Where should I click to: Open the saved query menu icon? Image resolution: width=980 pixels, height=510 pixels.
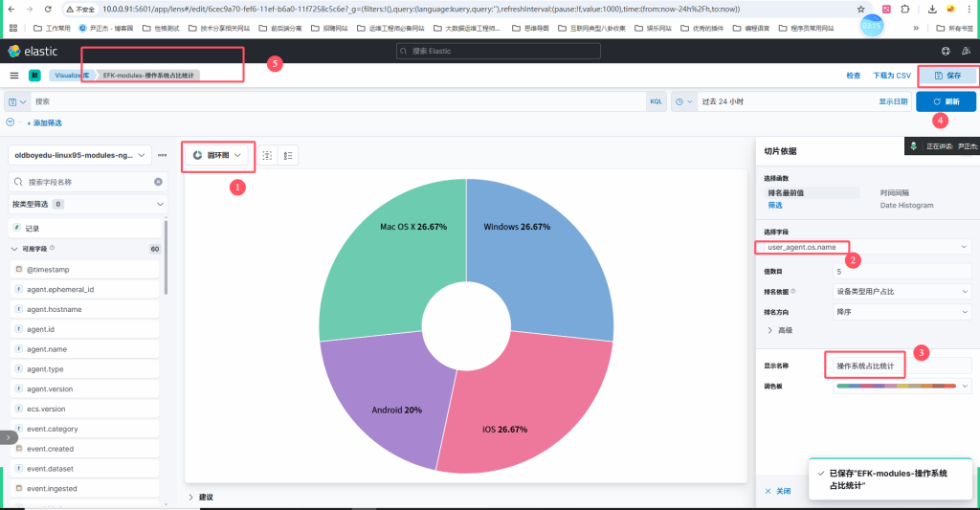[17, 101]
